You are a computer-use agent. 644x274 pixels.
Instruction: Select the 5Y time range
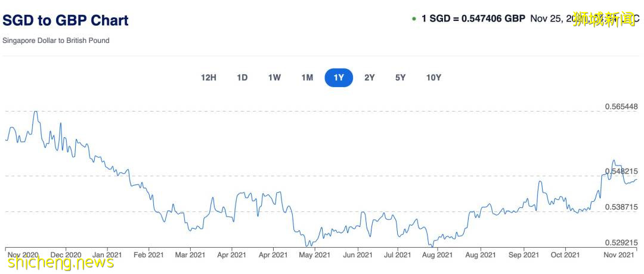[400, 78]
